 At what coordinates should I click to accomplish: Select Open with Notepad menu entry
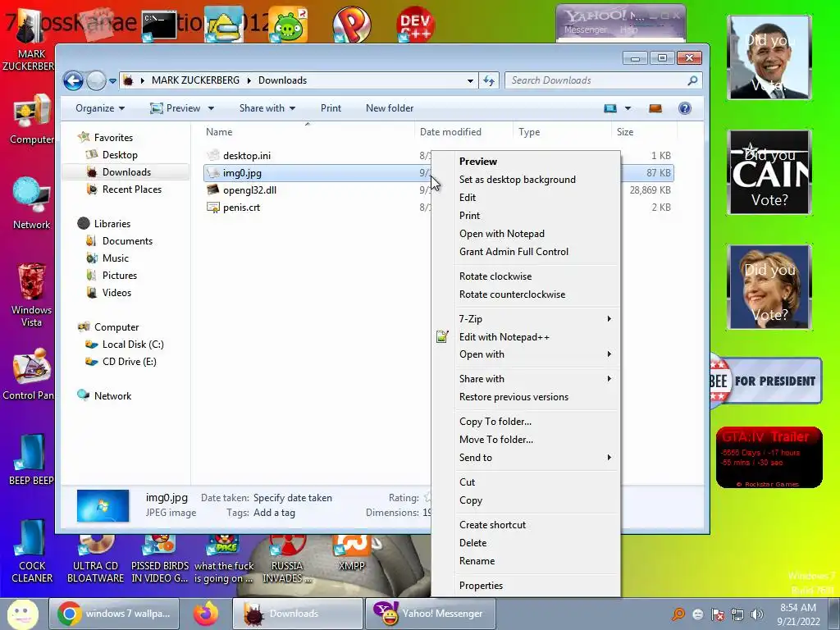[x=501, y=234]
